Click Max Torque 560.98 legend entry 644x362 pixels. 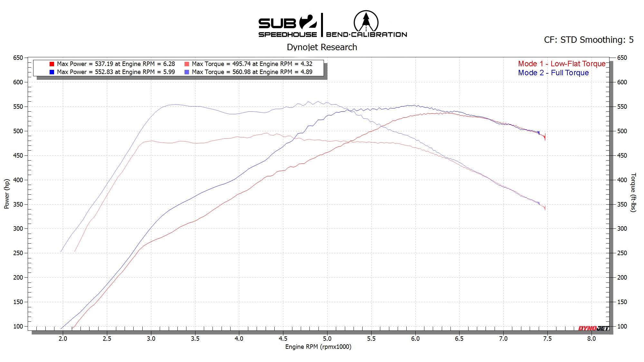[252, 72]
